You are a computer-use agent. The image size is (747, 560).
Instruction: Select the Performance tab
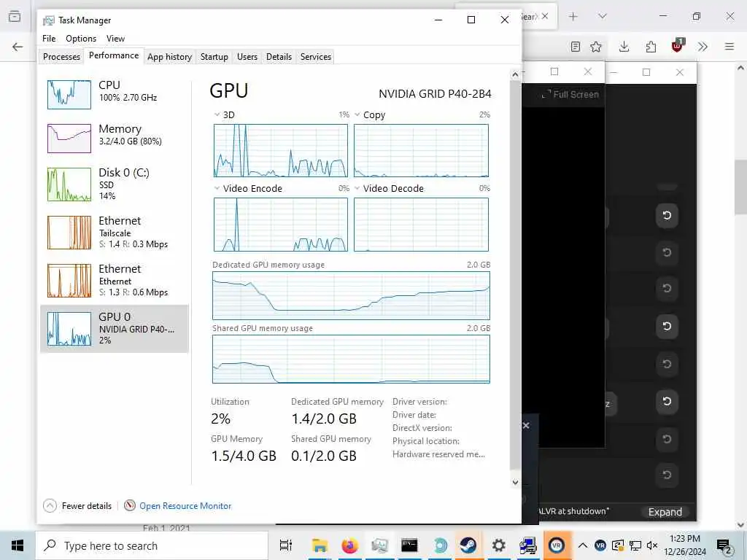point(114,55)
